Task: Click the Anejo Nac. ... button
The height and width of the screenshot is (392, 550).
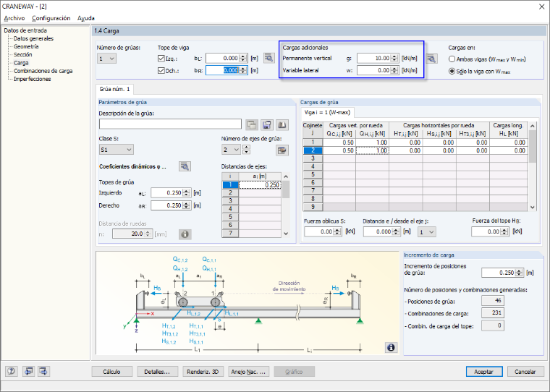Action: 248,372
